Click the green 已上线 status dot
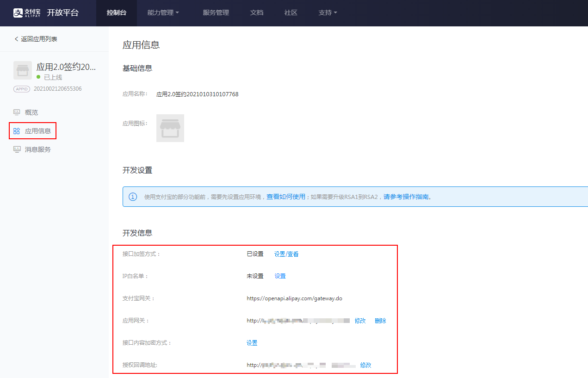This screenshot has width=588, height=378. pos(38,77)
